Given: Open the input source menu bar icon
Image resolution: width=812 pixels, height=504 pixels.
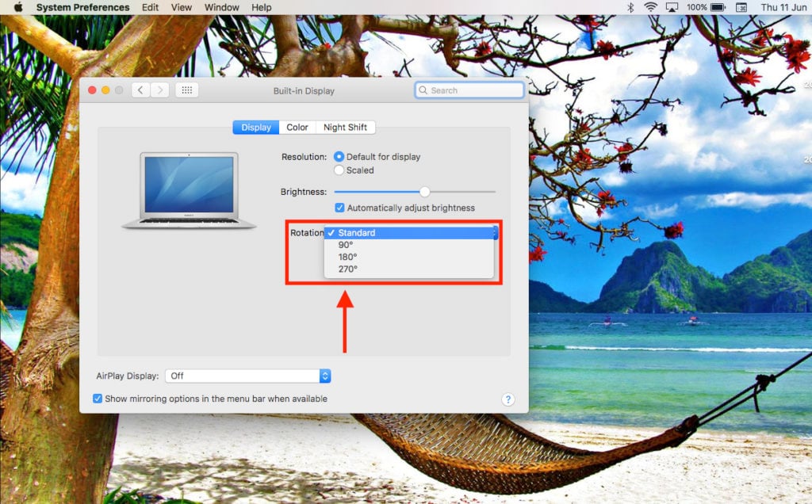Looking at the screenshot, I should click(741, 7).
